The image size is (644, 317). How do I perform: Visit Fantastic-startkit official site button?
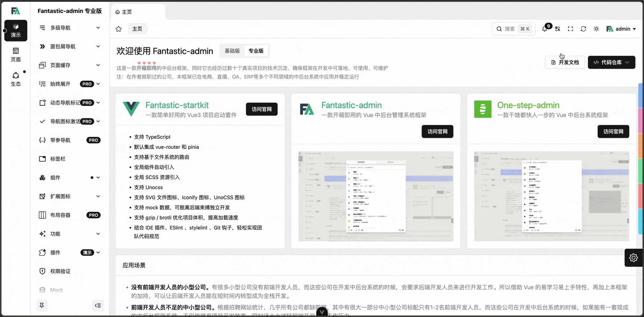point(261,109)
